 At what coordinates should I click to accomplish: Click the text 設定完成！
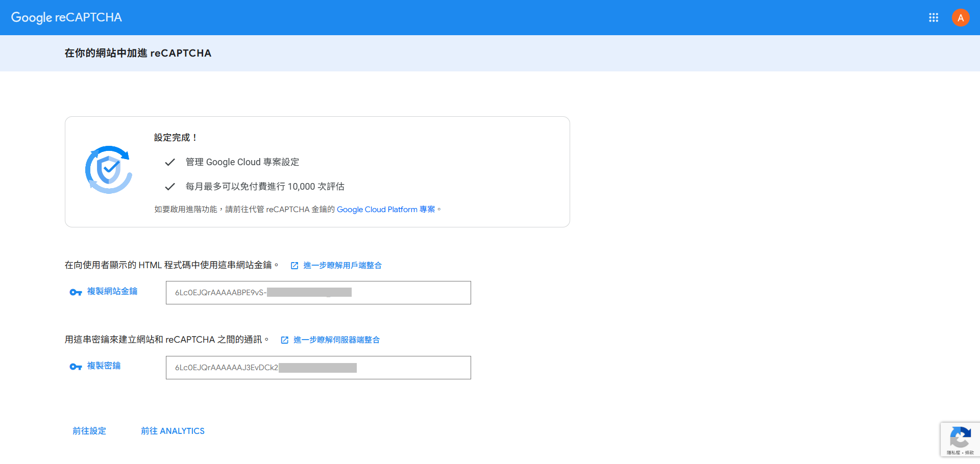point(176,138)
